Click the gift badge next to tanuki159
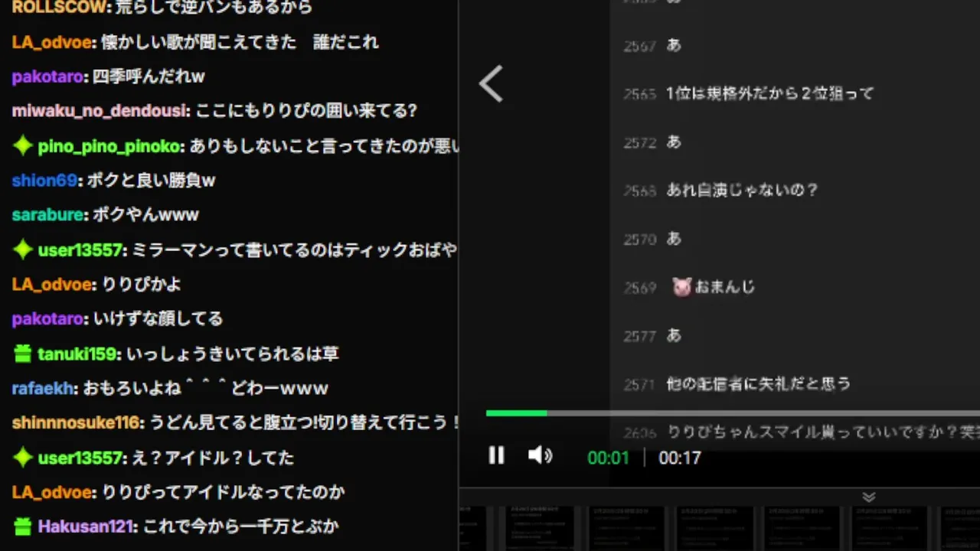 pos(23,354)
